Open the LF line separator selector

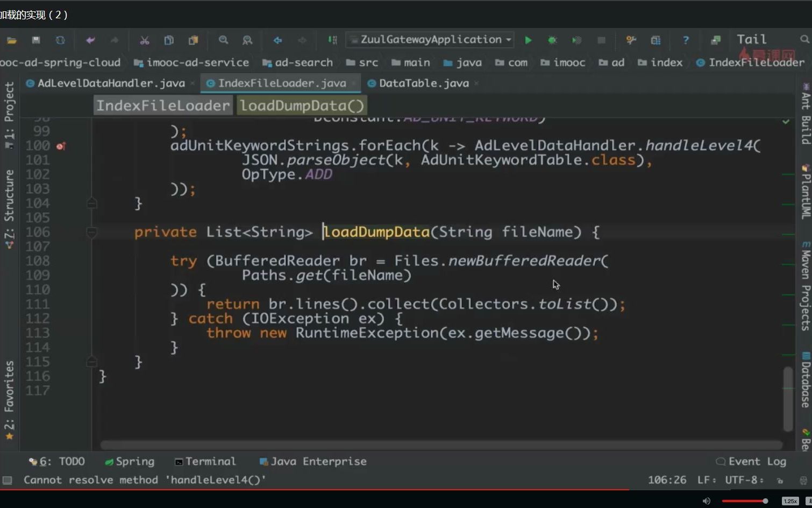707,479
